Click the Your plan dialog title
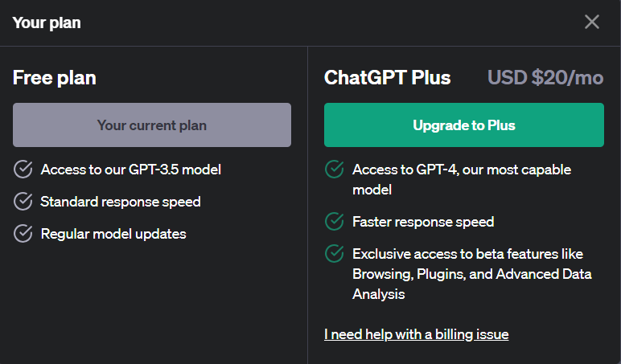Viewport: 621px width, 364px height. click(47, 22)
